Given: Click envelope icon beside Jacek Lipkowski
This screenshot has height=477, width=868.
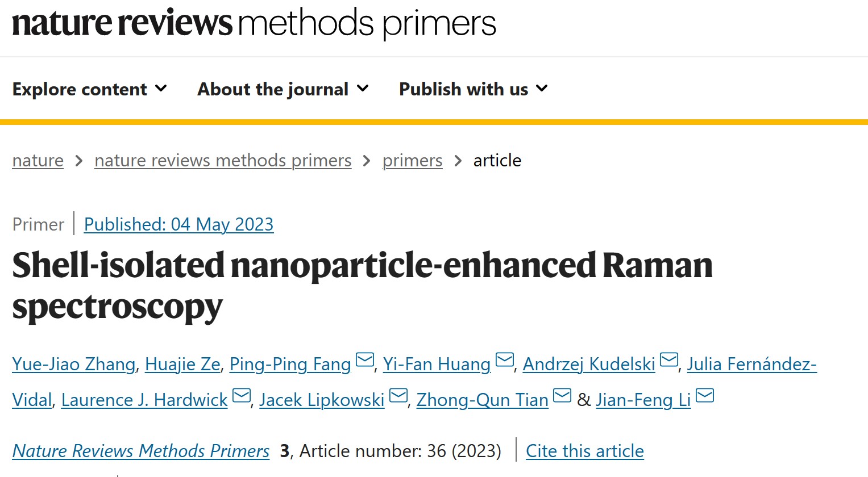Looking at the screenshot, I should [x=398, y=396].
